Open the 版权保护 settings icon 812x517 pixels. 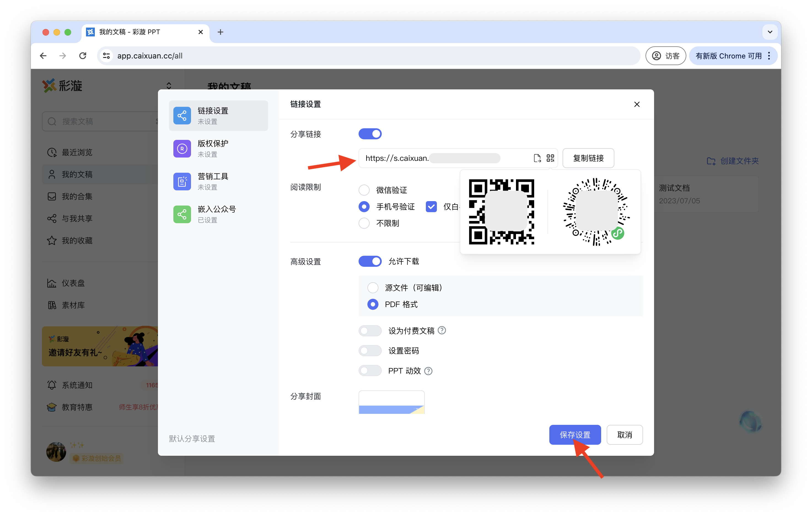point(182,148)
